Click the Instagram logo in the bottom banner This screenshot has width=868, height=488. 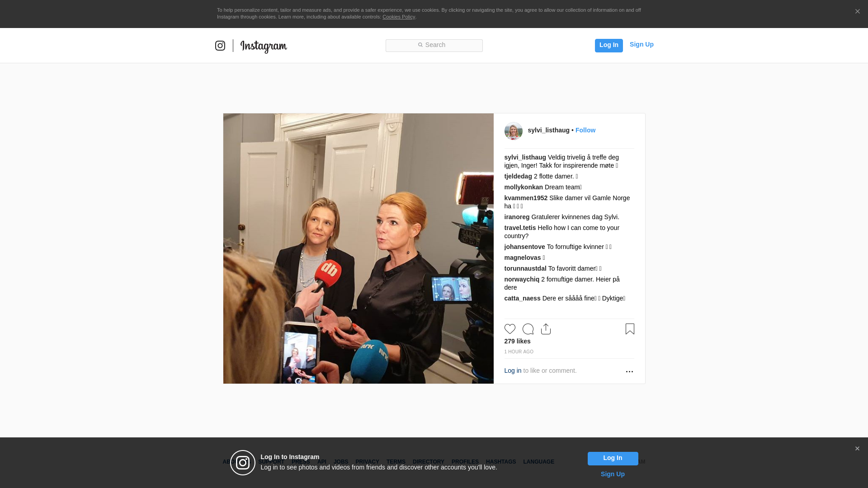point(243,463)
